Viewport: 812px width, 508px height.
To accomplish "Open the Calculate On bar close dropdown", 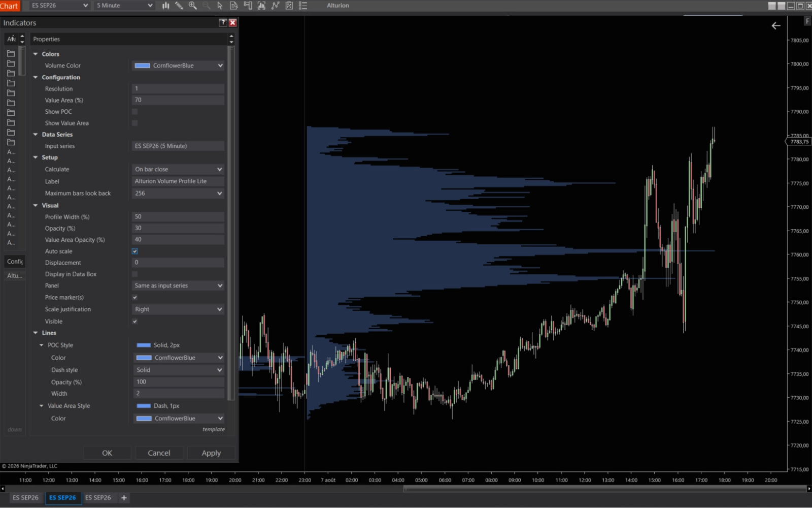I will (178, 169).
